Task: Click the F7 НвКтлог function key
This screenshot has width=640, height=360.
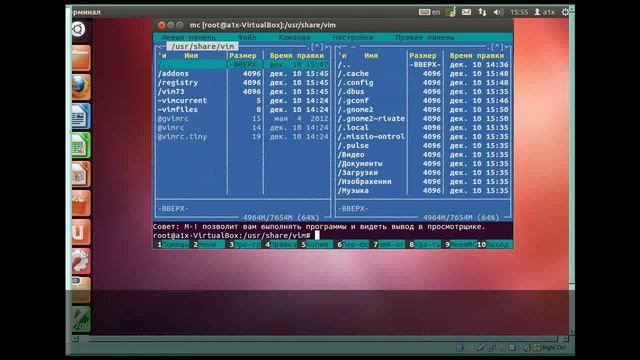Action: click(388, 244)
